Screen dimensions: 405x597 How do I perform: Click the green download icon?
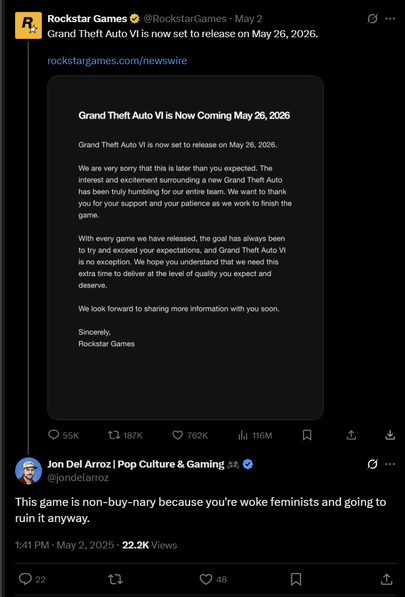(390, 435)
